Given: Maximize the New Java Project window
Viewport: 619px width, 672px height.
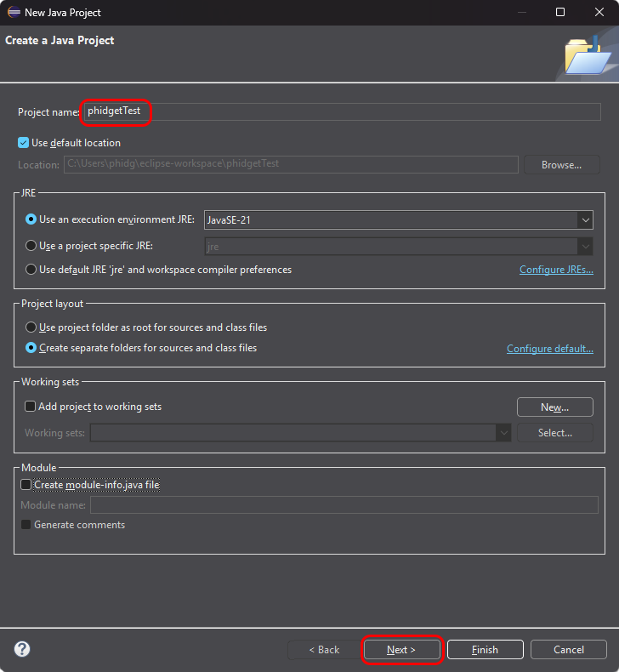Looking at the screenshot, I should coord(559,12).
